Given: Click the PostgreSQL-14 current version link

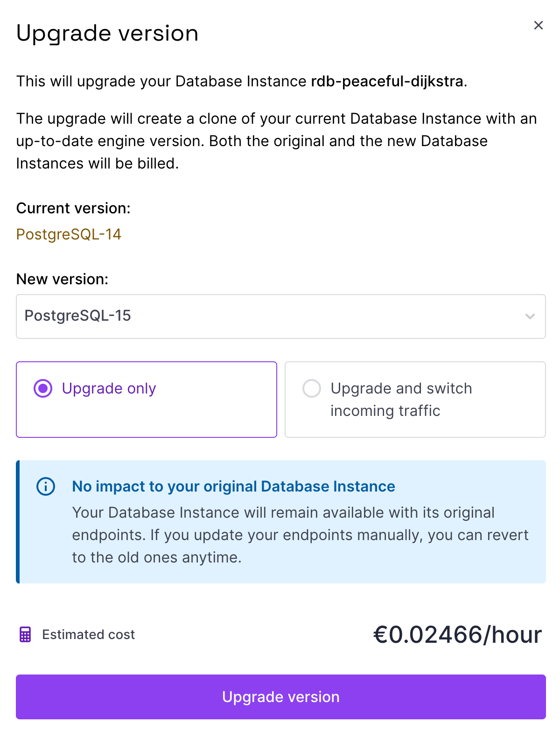Looking at the screenshot, I should click(x=69, y=234).
